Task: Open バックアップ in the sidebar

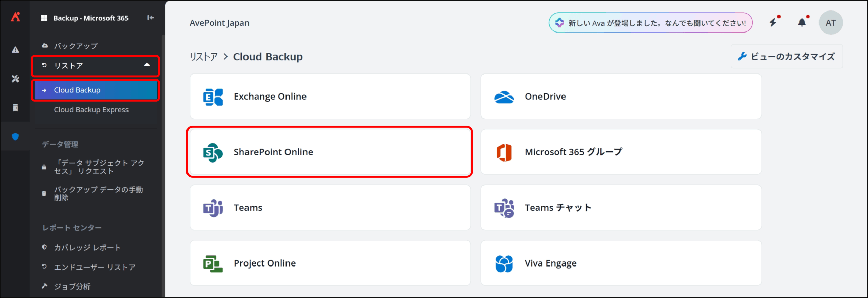Action: tap(76, 46)
